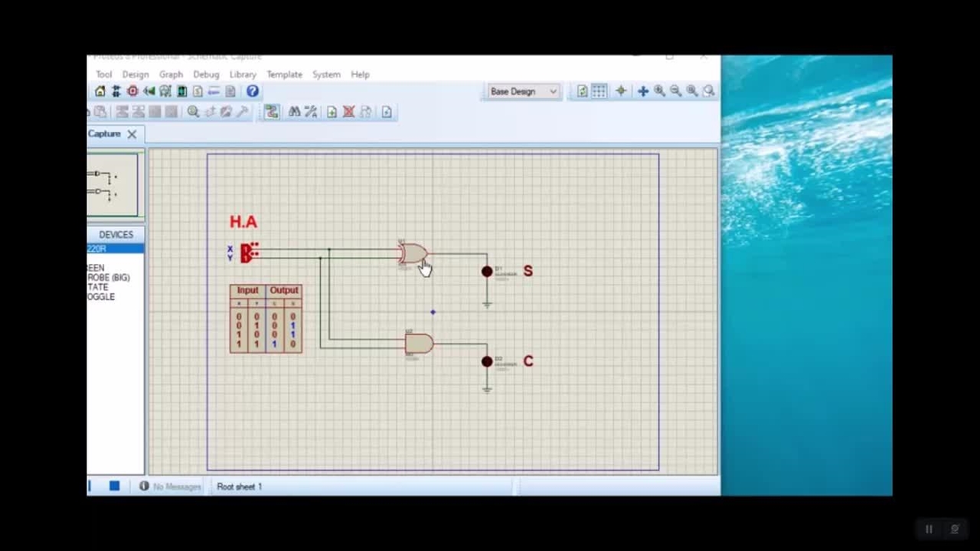This screenshot has height=551, width=980.
Task: Open the Help question mark icon
Action: (252, 91)
